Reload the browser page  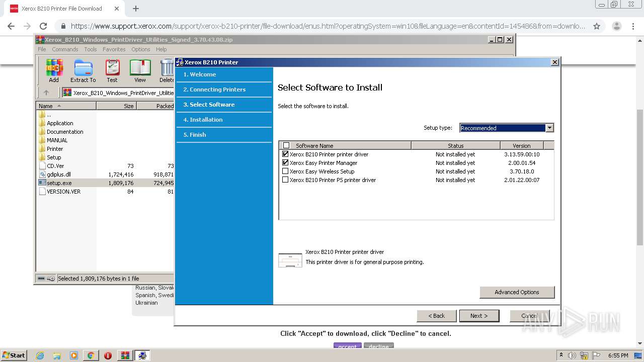(43, 26)
